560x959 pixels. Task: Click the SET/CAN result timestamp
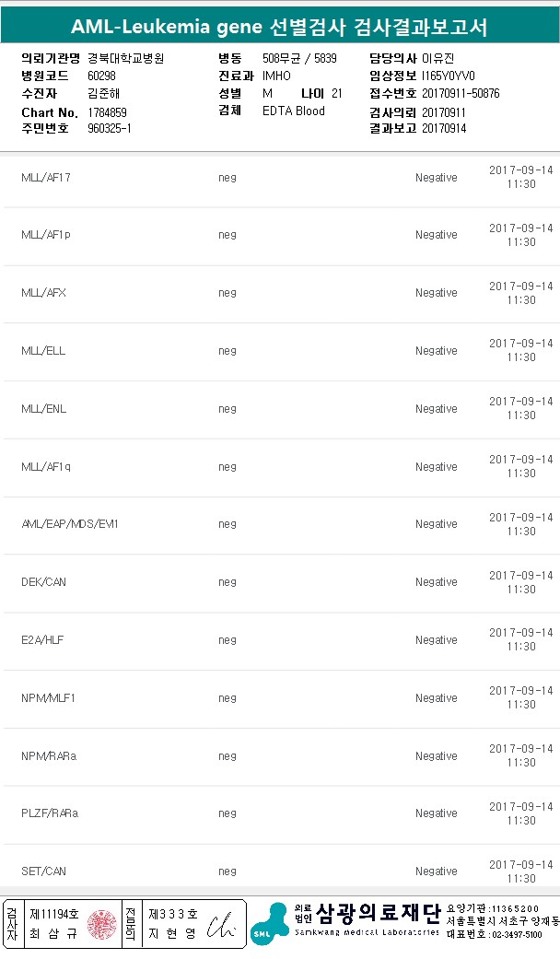point(520,871)
